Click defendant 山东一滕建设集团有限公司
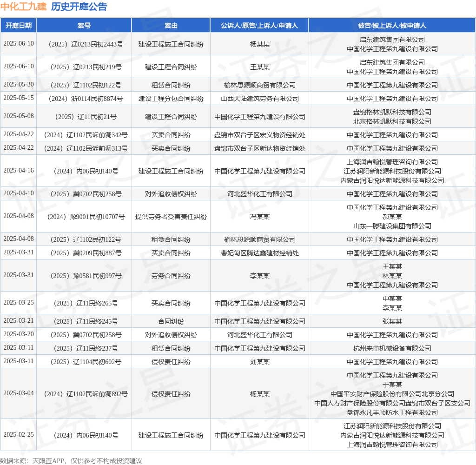Screen dimensions: 476x465 click(392, 226)
